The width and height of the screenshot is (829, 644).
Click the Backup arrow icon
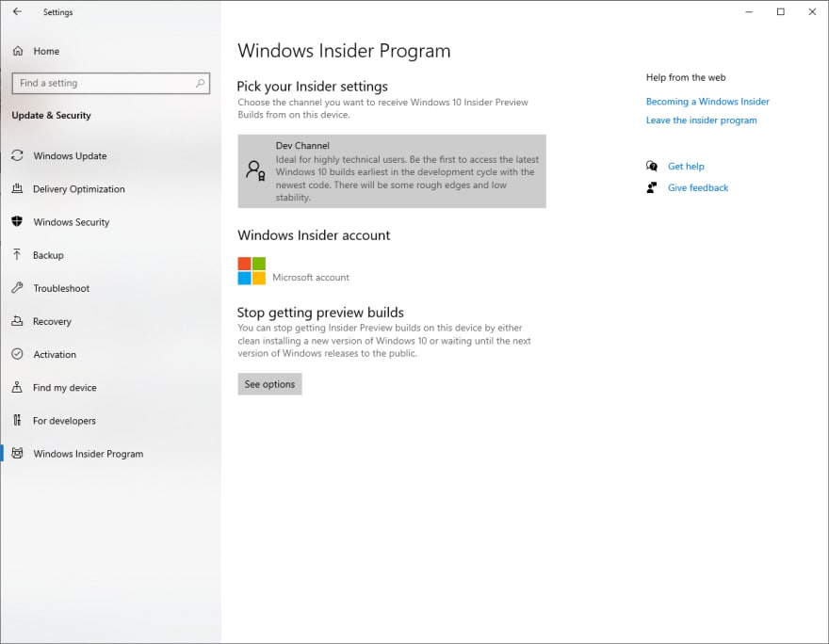[x=17, y=254]
